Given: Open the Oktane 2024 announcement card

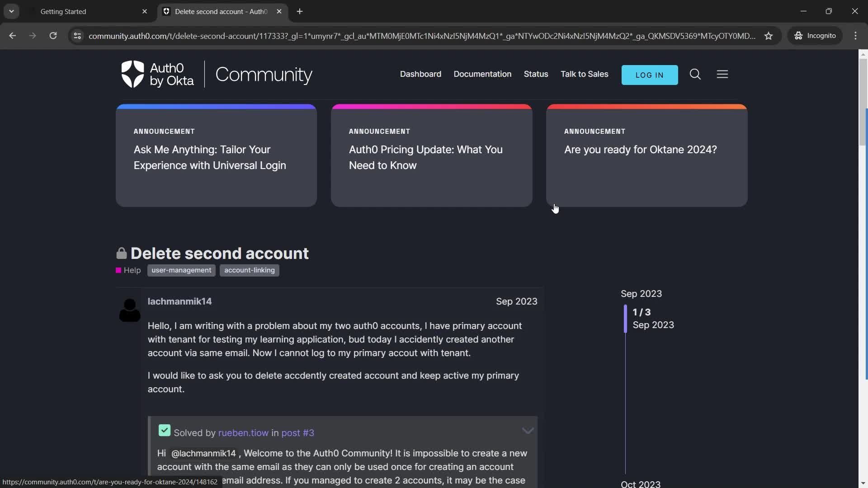Looking at the screenshot, I should tap(646, 156).
